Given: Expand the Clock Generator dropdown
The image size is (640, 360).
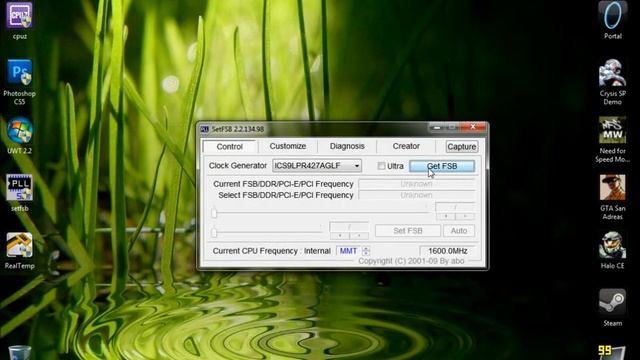Looking at the screenshot, I should tap(356, 166).
